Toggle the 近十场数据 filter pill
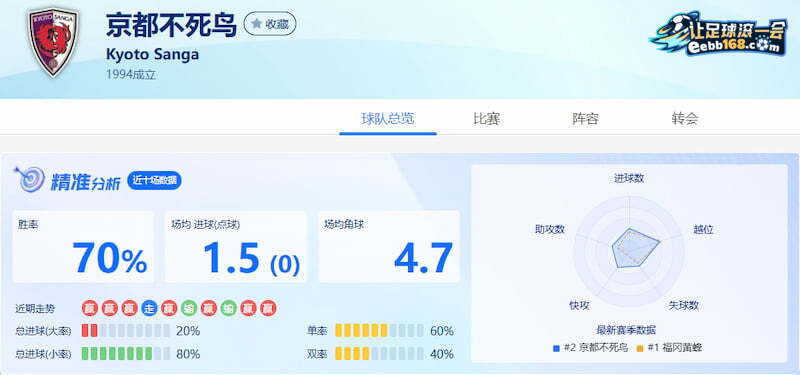 (x=154, y=180)
